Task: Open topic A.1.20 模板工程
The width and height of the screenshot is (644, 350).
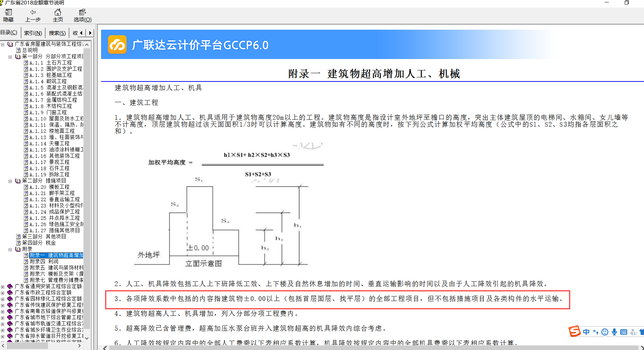Action: pos(50,187)
